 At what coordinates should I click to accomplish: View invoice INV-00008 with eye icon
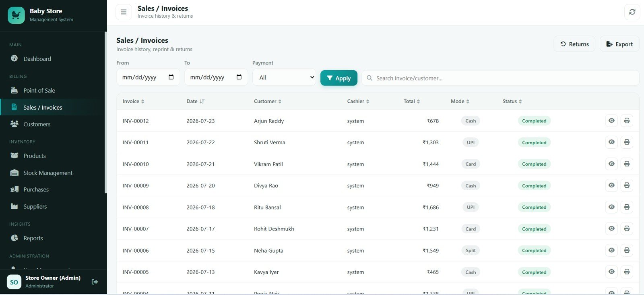611,207
